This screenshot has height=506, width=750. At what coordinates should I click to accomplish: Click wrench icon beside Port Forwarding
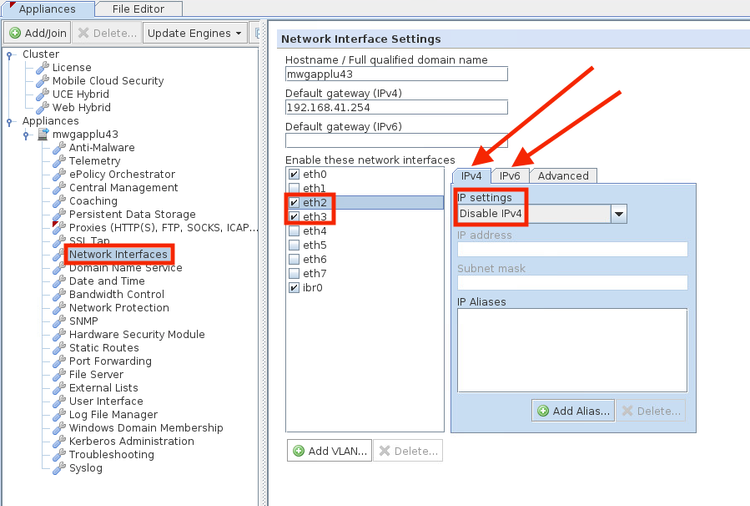tap(59, 361)
